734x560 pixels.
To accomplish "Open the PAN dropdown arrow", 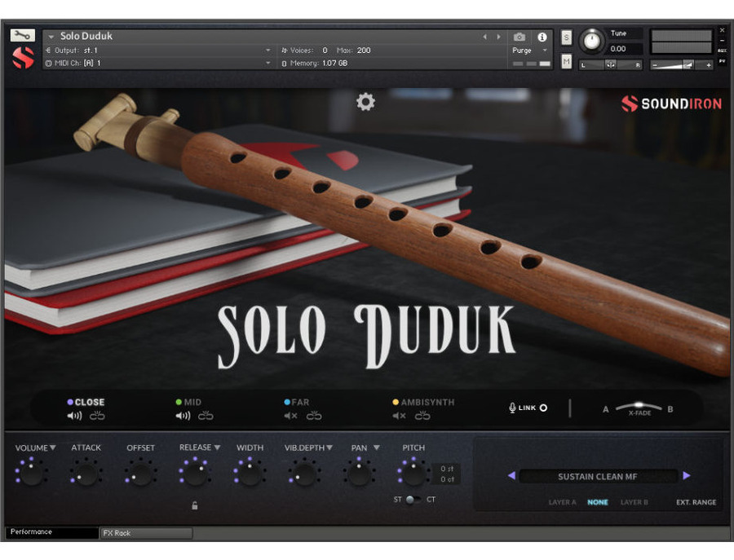I will (x=376, y=448).
